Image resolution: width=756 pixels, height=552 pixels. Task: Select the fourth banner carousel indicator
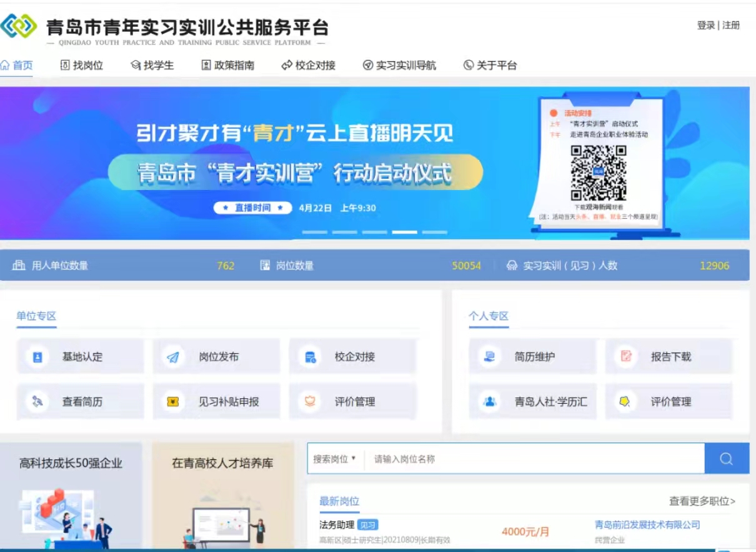[404, 232]
